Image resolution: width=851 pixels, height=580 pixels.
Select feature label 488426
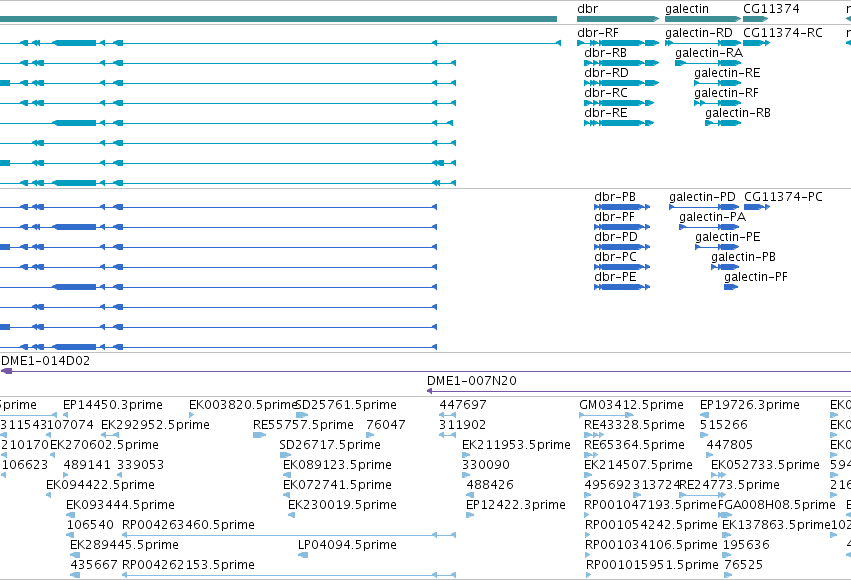pos(490,485)
